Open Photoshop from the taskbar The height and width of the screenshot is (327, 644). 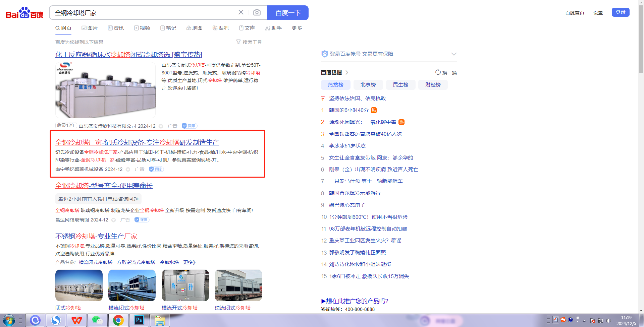point(139,320)
